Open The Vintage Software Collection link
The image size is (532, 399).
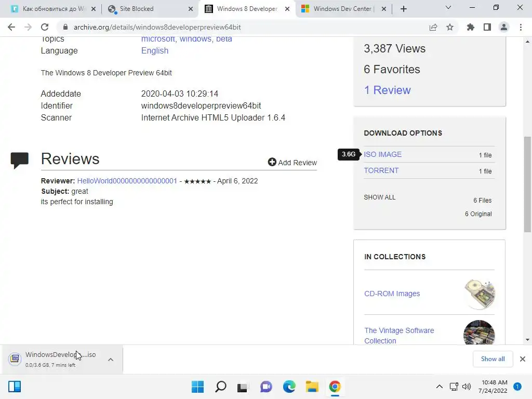[399, 336]
